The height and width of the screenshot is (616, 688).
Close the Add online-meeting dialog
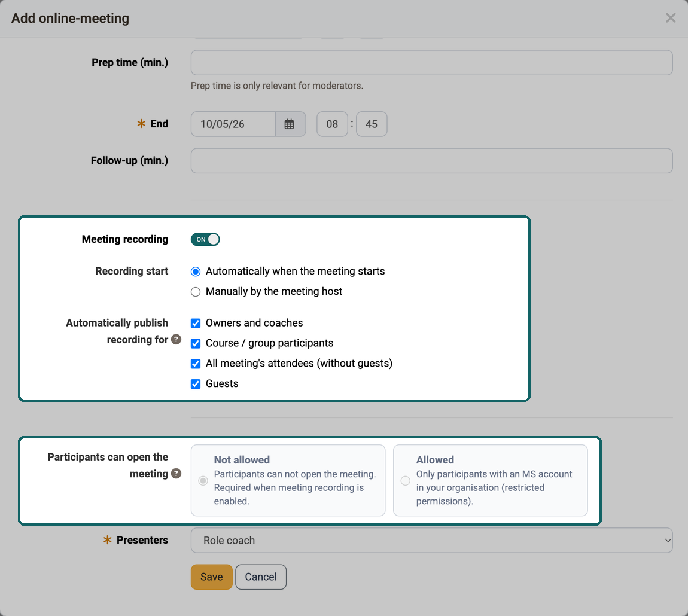(671, 18)
